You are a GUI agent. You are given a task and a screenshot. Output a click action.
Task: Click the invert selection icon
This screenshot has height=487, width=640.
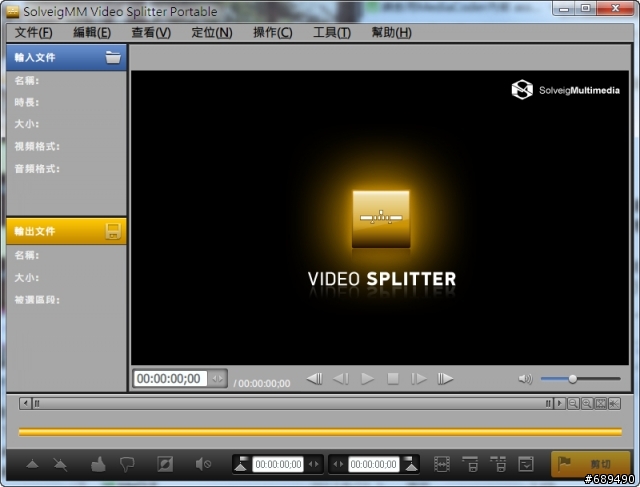(x=165, y=464)
